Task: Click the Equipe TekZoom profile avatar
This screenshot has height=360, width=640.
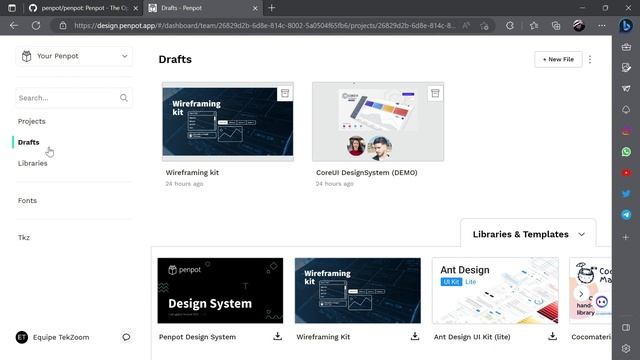Action: (22, 337)
